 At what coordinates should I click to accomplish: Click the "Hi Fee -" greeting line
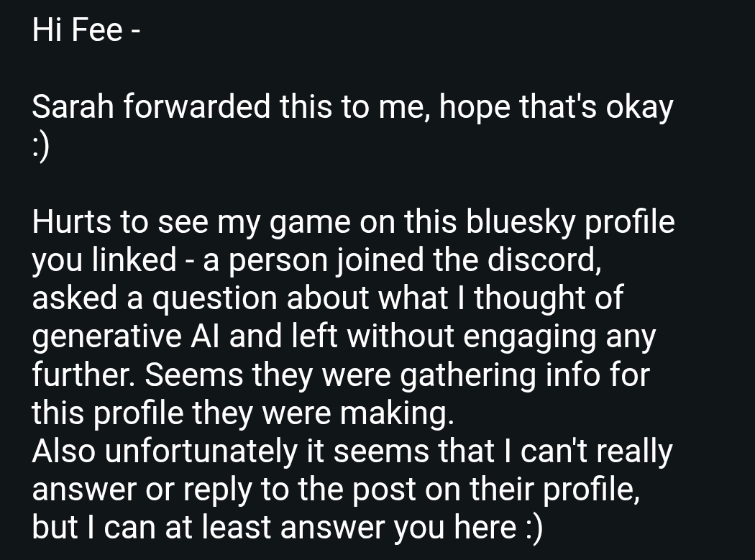point(85,32)
